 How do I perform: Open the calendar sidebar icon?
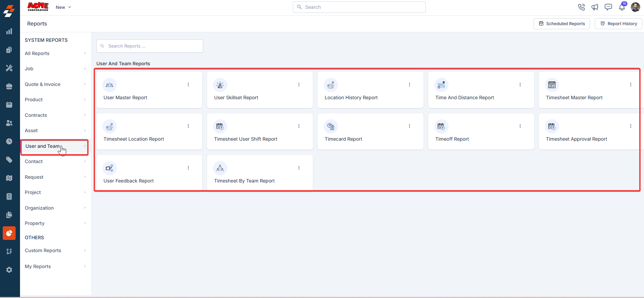[x=9, y=105]
